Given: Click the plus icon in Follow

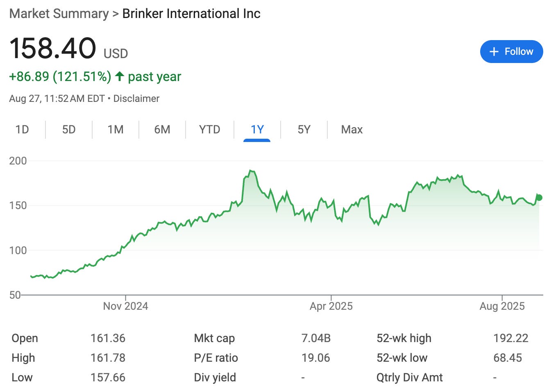Looking at the screenshot, I should [x=494, y=52].
